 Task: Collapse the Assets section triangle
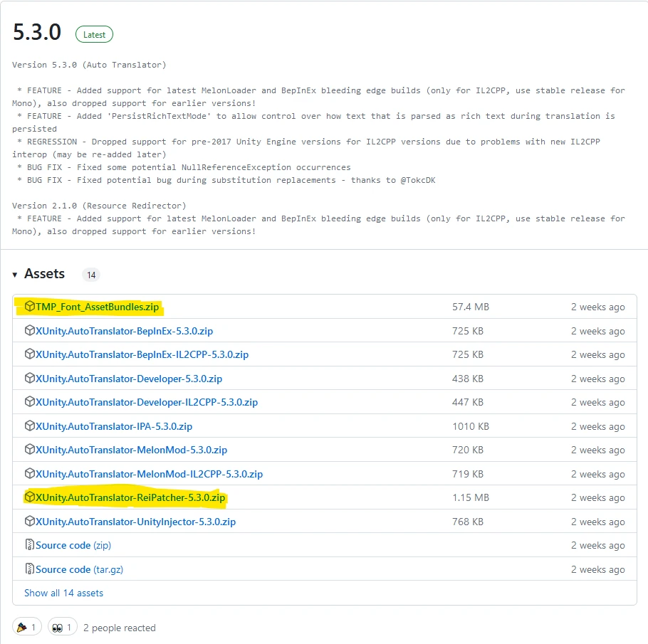[x=15, y=275]
